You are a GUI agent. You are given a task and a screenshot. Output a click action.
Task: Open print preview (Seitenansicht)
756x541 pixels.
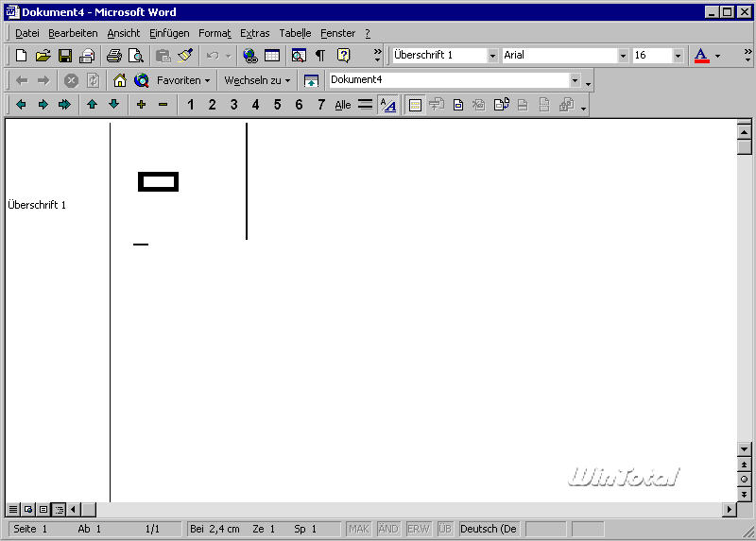[136, 56]
